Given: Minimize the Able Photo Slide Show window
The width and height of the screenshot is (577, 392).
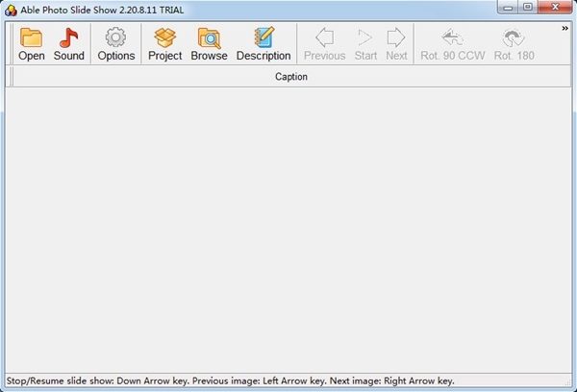Looking at the screenshot, I should (x=509, y=7).
